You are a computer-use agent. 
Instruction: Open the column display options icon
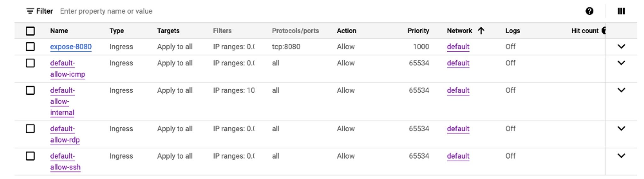(621, 11)
